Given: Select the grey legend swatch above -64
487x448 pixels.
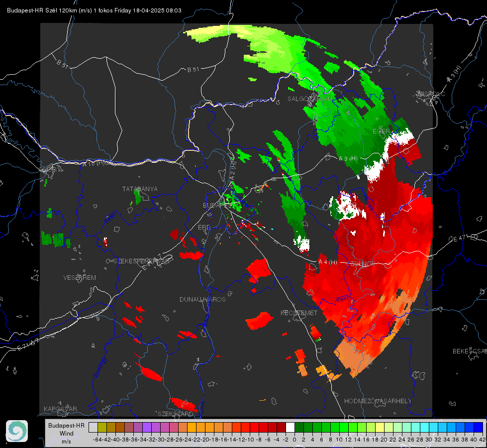Looking at the screenshot, I should coord(93,427).
